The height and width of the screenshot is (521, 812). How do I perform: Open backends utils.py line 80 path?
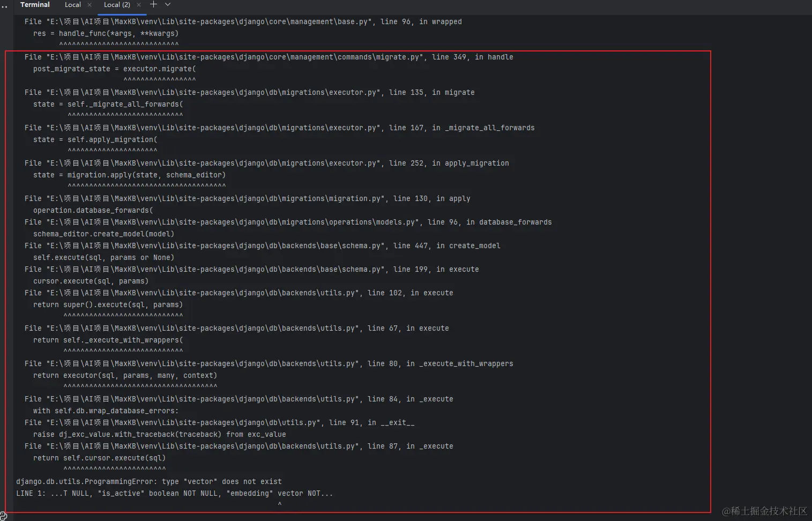(203, 364)
